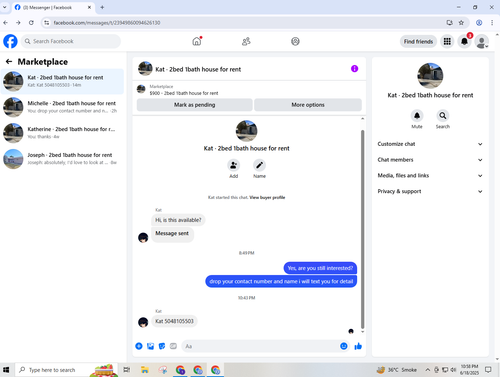500x377 pixels.
Task: Open the emoji picker in message box
Action: point(344,346)
